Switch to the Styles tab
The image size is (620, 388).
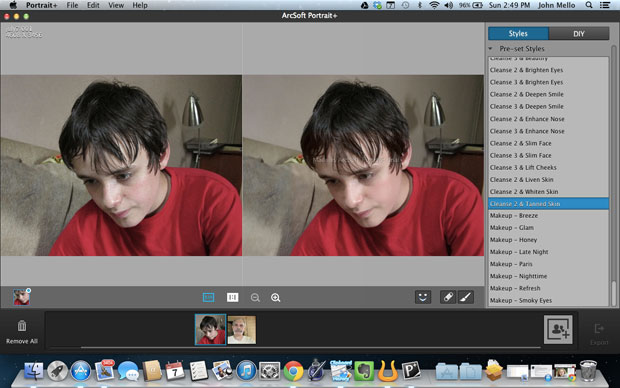pyautogui.click(x=518, y=34)
